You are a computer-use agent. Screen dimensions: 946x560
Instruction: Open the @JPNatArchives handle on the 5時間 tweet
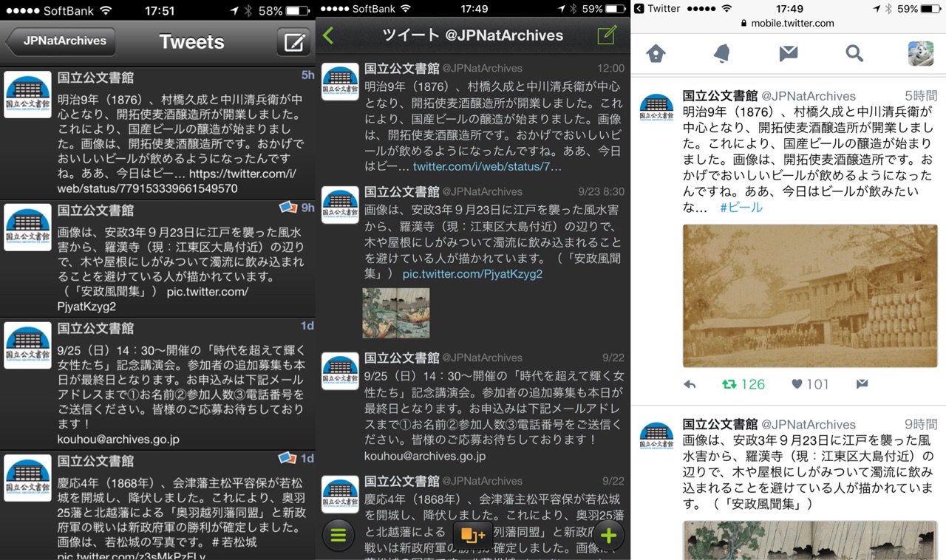(x=809, y=96)
